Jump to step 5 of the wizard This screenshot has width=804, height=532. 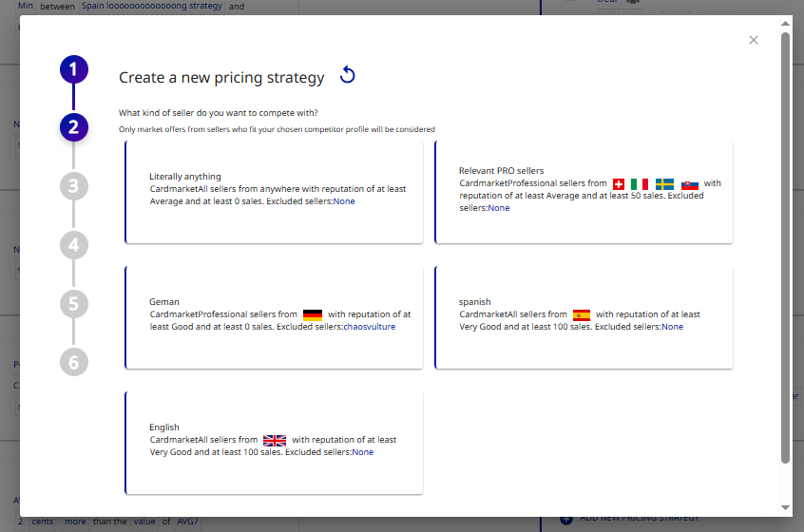[74, 303]
